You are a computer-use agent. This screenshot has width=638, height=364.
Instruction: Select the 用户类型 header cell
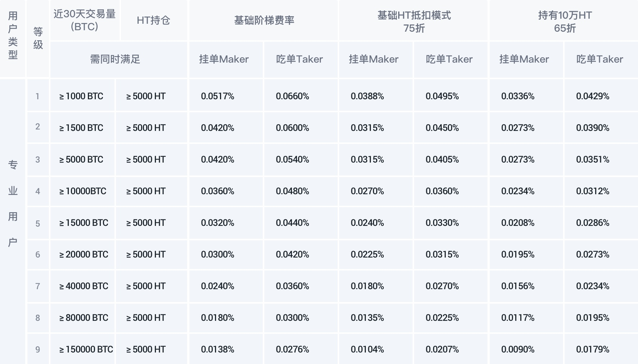pyautogui.click(x=13, y=38)
